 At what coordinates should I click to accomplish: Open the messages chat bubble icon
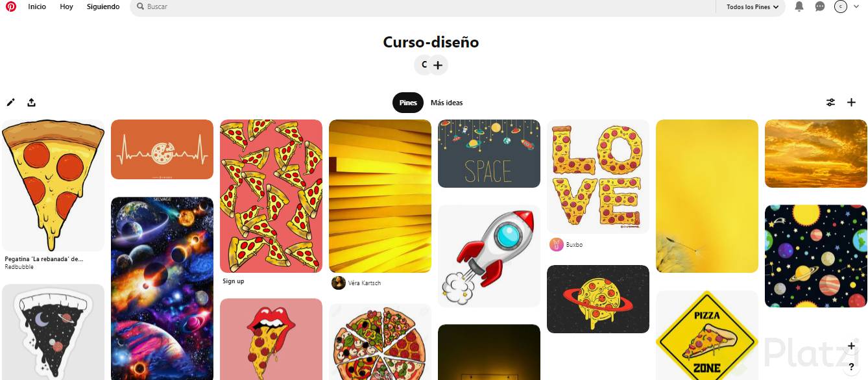pyautogui.click(x=820, y=6)
